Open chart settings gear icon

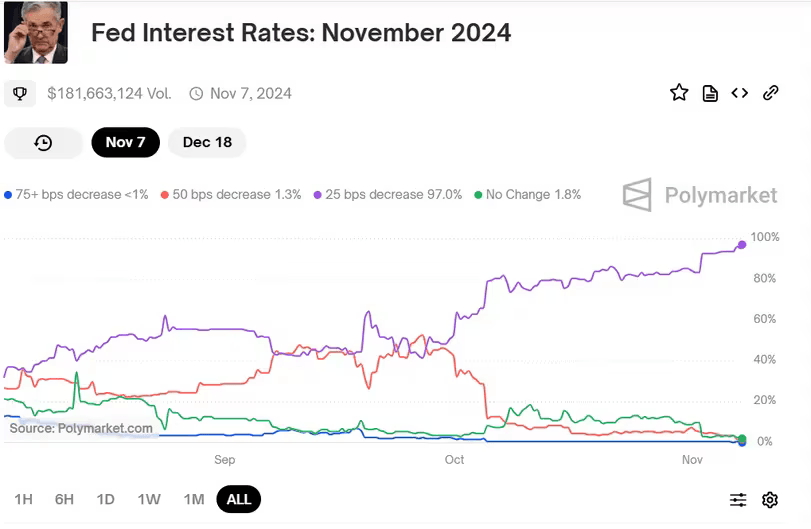click(770, 500)
